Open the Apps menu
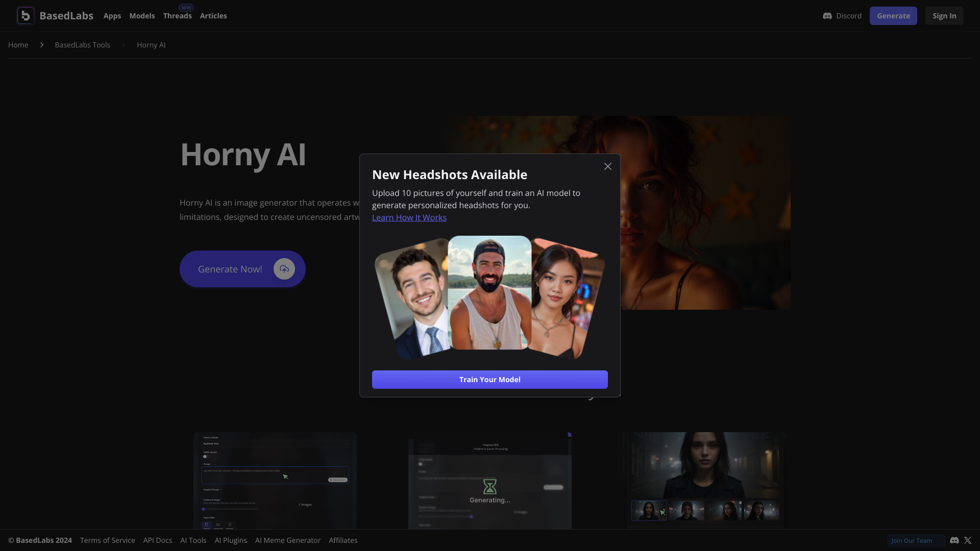Viewport: 980px width, 551px height. point(112,16)
